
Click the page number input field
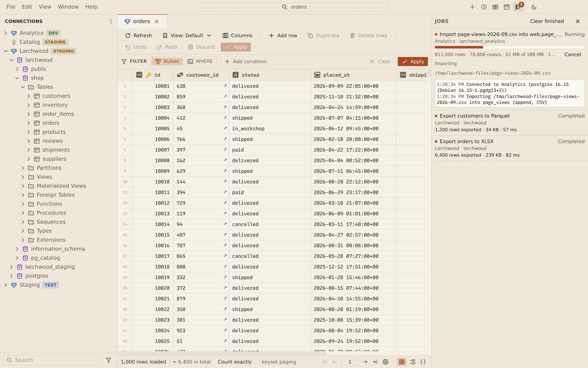[x=350, y=362]
